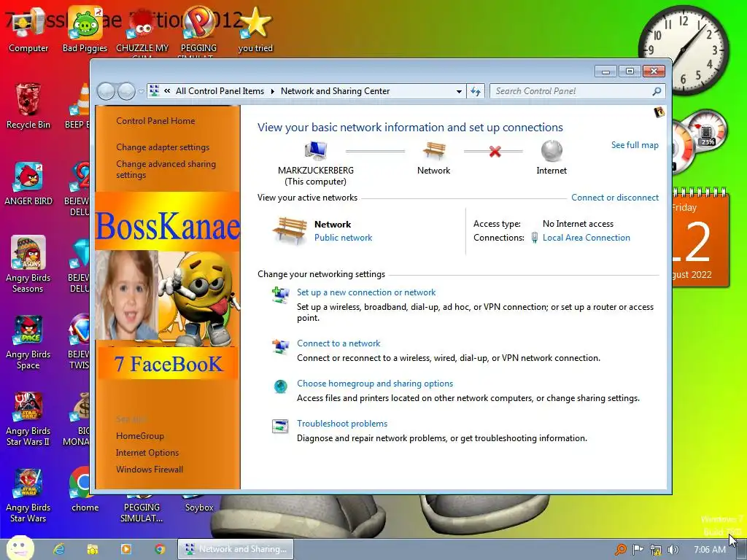Open Internet Explorer from the taskbar
This screenshot has width=747, height=560.
tap(59, 549)
